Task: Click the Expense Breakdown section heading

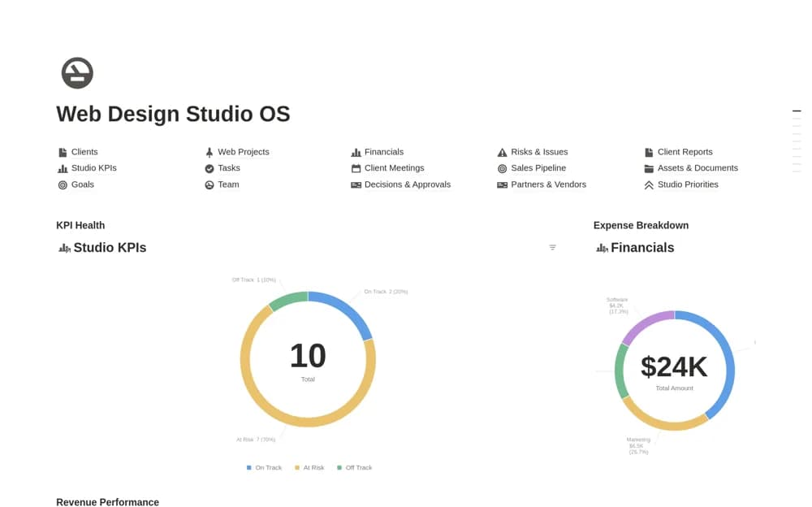Action: (641, 226)
